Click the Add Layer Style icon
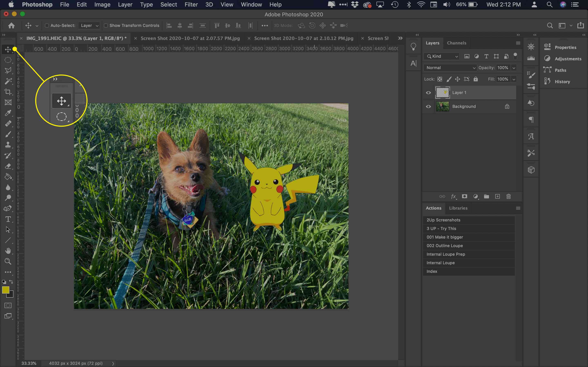Image resolution: width=588 pixels, height=367 pixels. pos(453,196)
